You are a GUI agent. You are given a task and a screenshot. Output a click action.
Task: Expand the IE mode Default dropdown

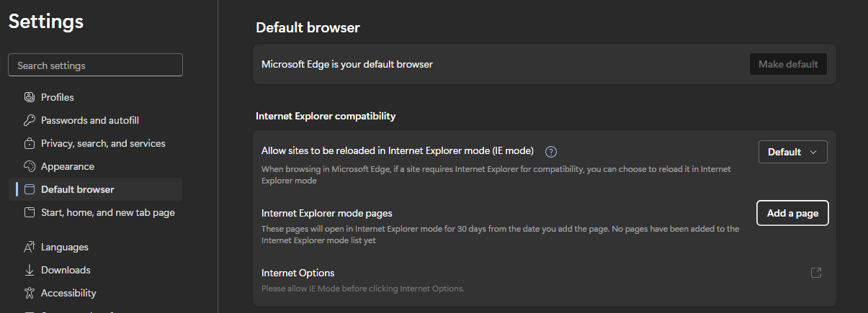tap(792, 152)
